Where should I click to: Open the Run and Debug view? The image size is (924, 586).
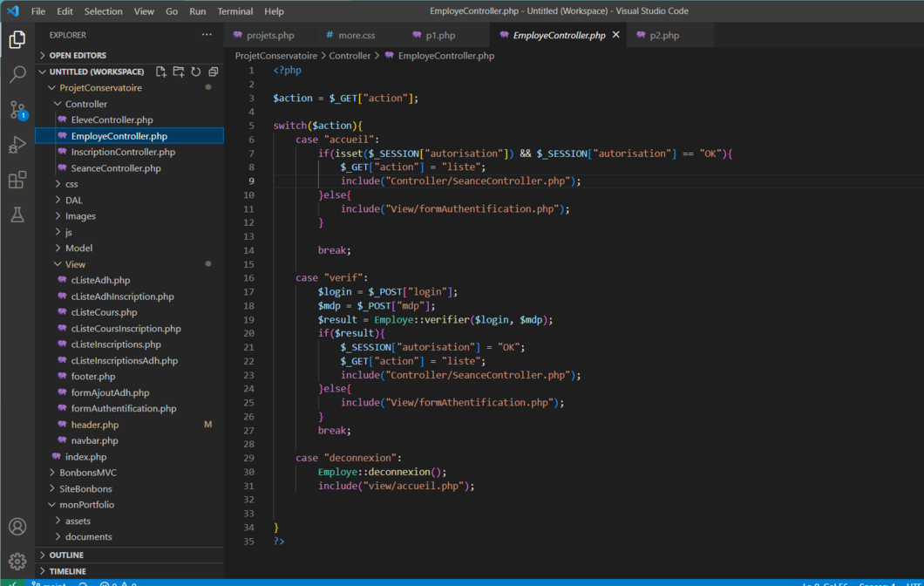[x=17, y=145]
